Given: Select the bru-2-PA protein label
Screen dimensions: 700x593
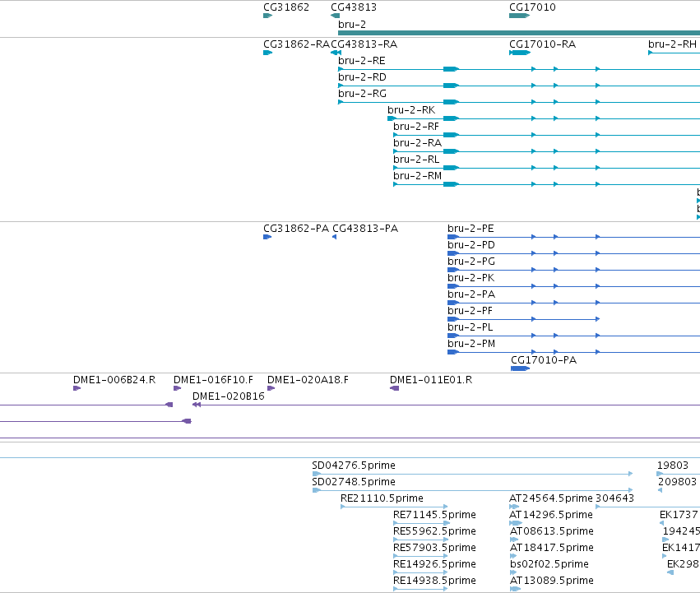Looking at the screenshot, I should click(x=471, y=294).
